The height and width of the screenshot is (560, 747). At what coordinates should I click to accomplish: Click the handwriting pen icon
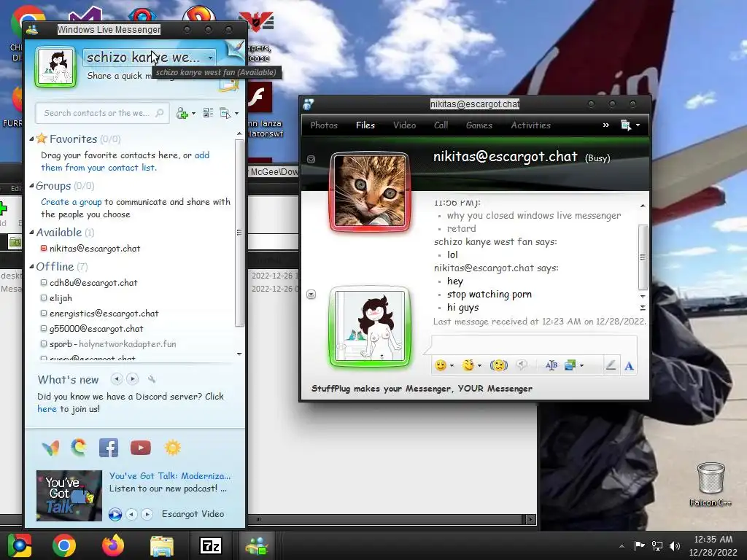611,365
